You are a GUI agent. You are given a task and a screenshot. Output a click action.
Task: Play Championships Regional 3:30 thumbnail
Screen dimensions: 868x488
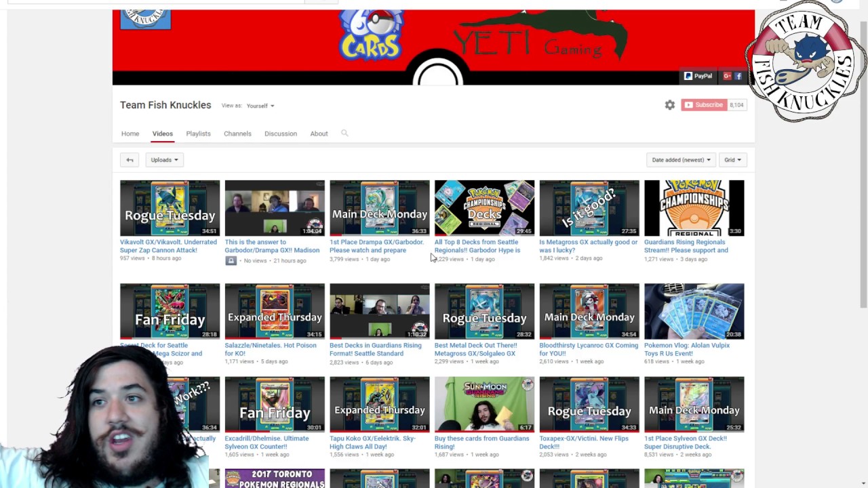click(x=694, y=208)
